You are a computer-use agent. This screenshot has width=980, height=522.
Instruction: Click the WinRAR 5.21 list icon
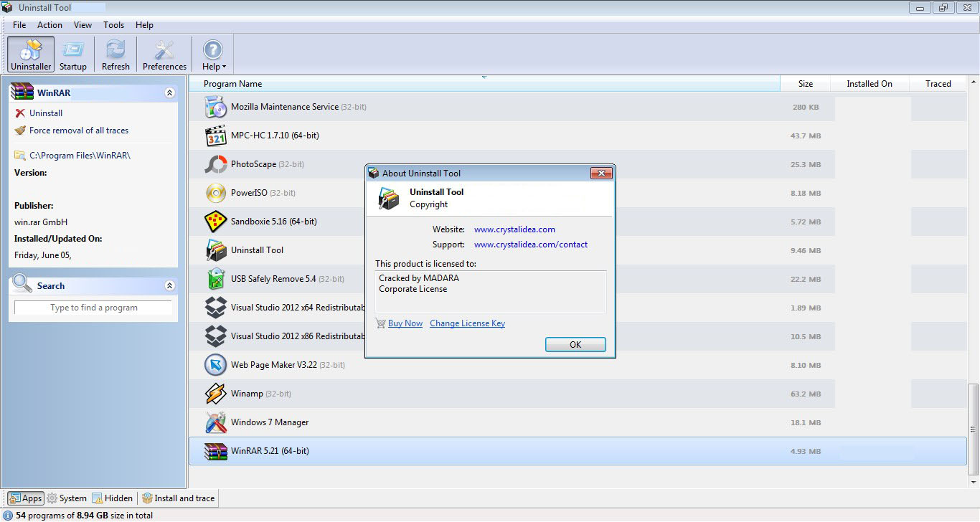point(216,451)
